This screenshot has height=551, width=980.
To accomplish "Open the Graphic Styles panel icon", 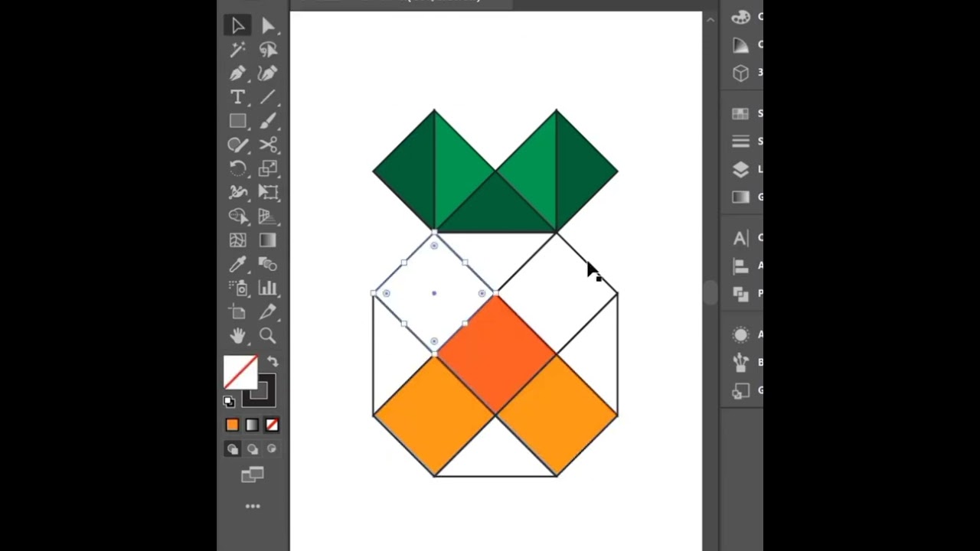I will [x=740, y=390].
